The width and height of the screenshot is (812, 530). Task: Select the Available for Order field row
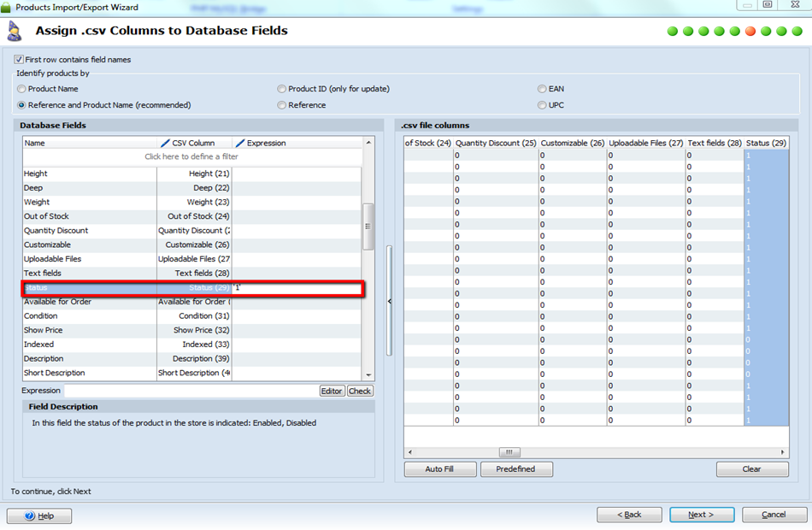(57, 302)
